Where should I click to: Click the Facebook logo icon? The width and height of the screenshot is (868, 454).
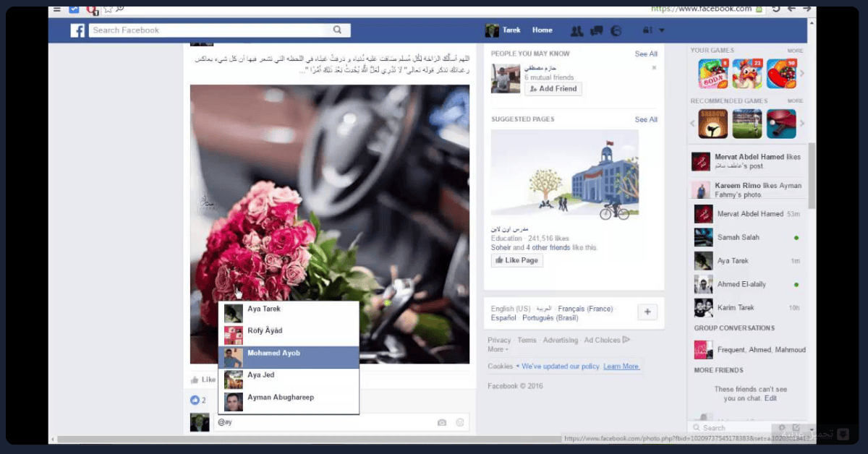[77, 30]
